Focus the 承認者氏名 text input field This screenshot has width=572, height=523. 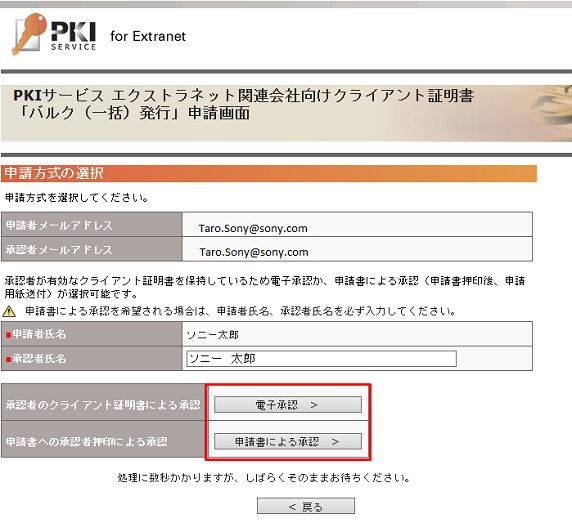coord(321,359)
